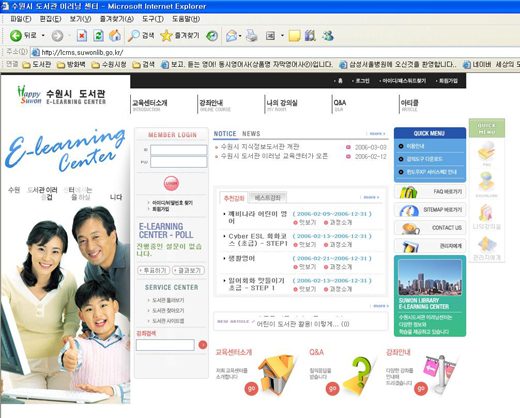Select the 베스트강좌 tab
This screenshot has height=418, width=520.
[x=268, y=198]
